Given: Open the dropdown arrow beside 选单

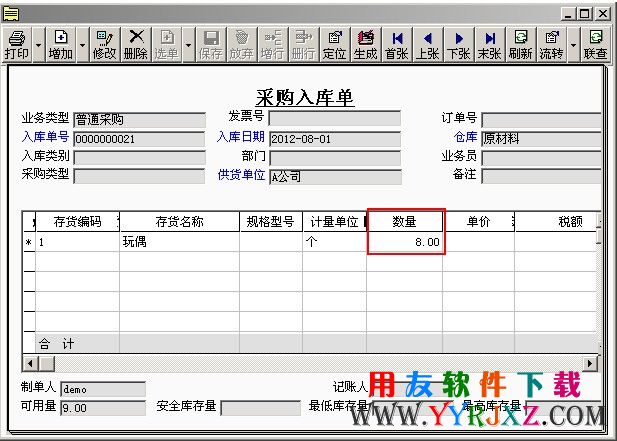Looking at the screenshot, I should [x=188, y=45].
